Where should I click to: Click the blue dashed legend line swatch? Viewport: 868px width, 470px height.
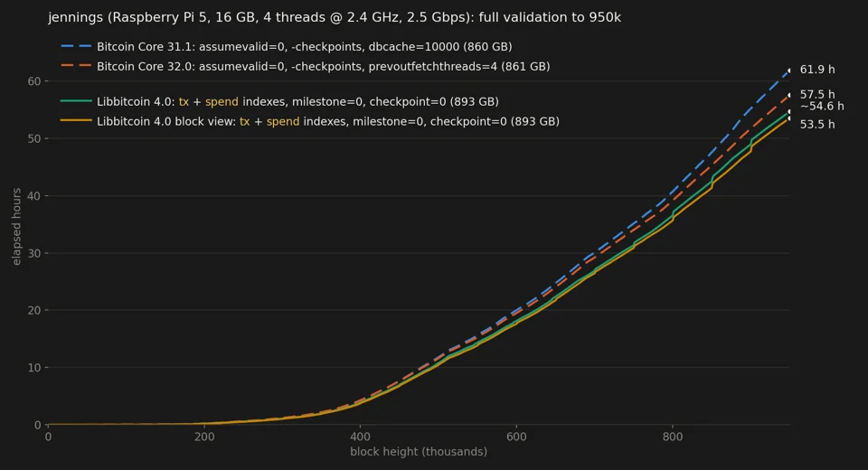point(76,46)
